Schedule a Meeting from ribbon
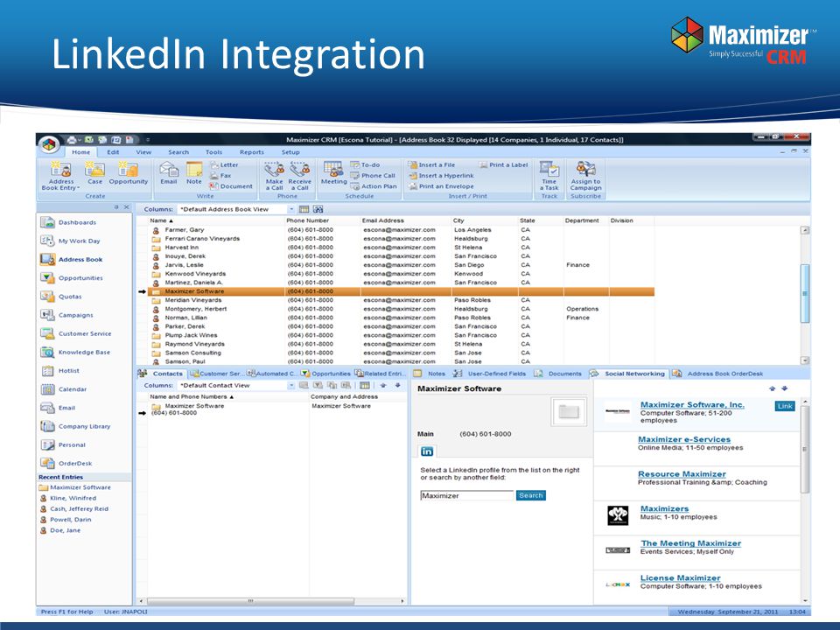The image size is (840, 630). (333, 173)
